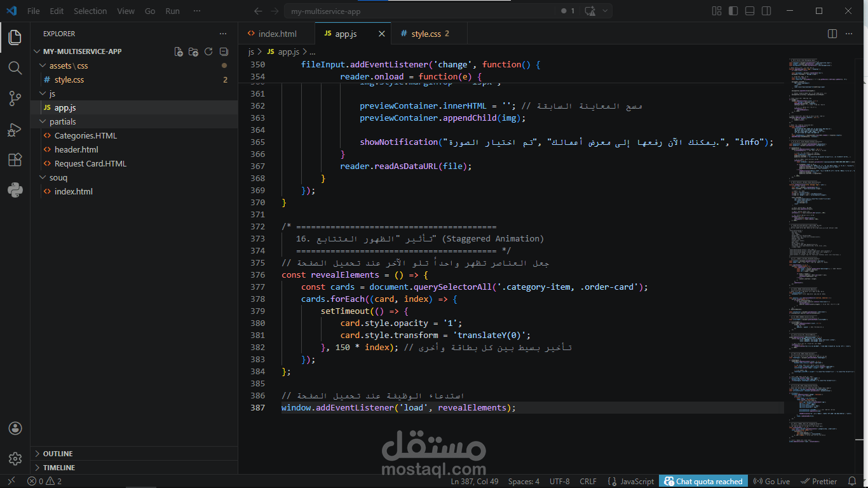The image size is (868, 488).
Task: Show errors and warnings count in status bar
Action: click(x=44, y=481)
